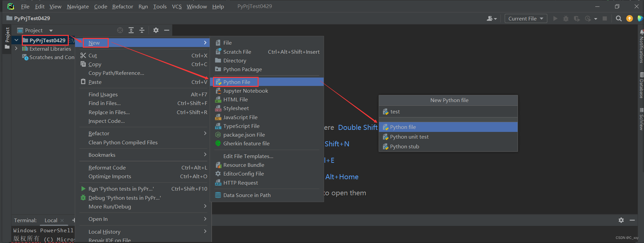Viewport: 644px width, 243px height.
Task: Open the Navigate menu
Action: pos(78,6)
